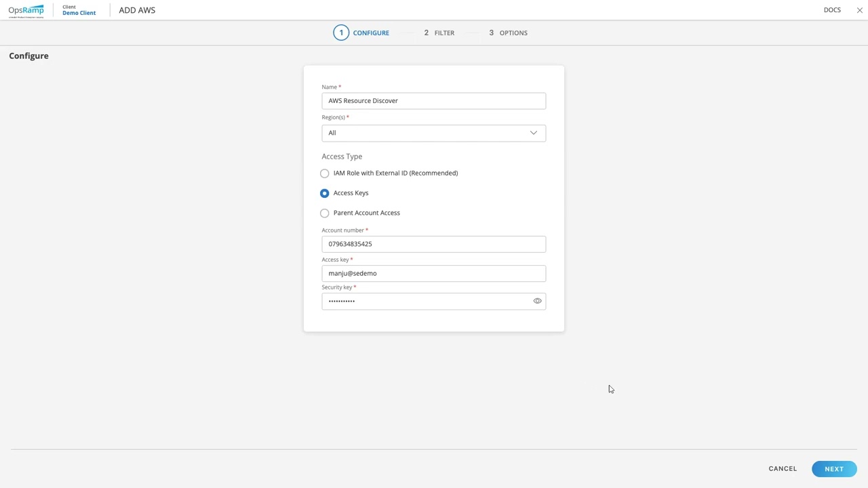The width and height of the screenshot is (868, 488).
Task: Focus the Access key field
Action: (x=434, y=273)
